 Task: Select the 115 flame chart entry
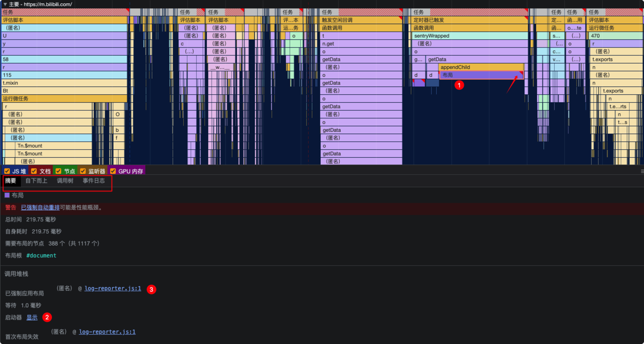coord(64,75)
